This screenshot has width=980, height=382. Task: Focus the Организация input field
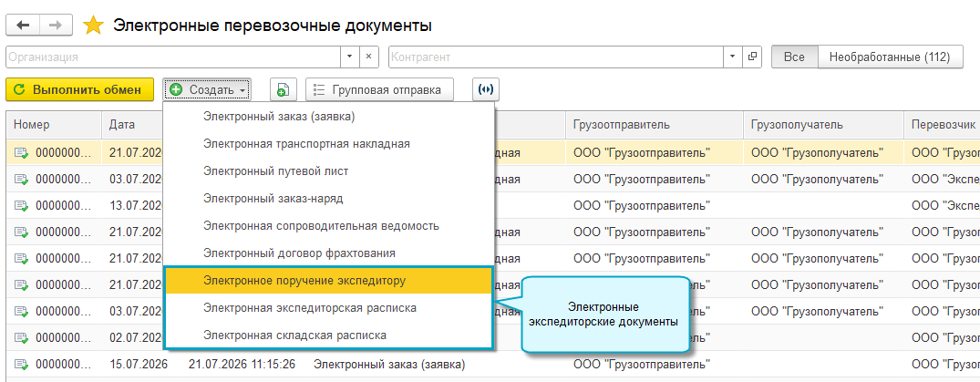172,57
